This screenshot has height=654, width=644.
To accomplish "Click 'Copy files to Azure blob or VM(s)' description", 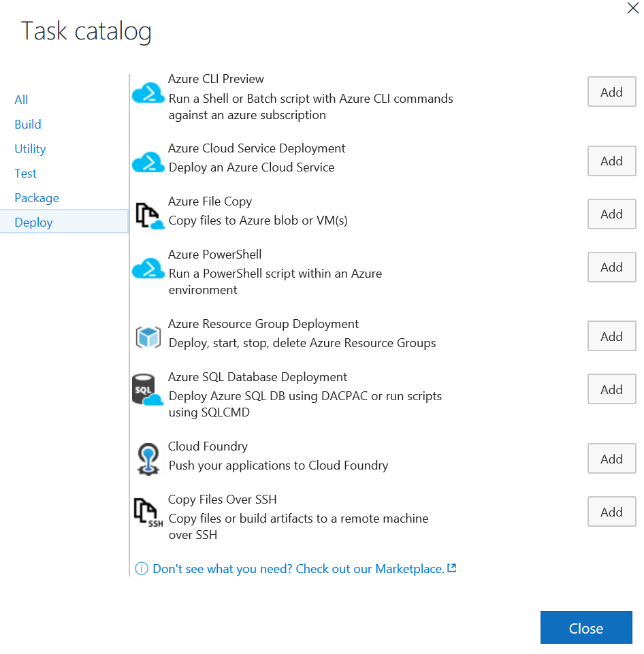I will coord(258,220).
